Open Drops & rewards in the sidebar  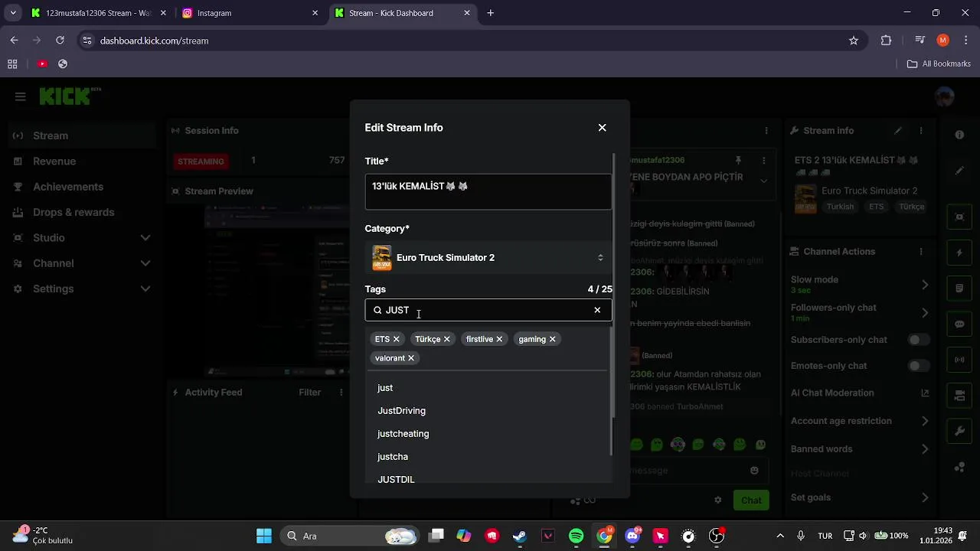(82, 213)
